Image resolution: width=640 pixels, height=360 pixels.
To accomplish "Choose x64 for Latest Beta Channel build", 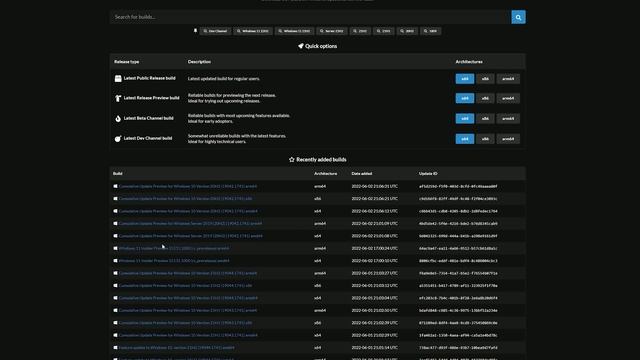I will pos(464,119).
